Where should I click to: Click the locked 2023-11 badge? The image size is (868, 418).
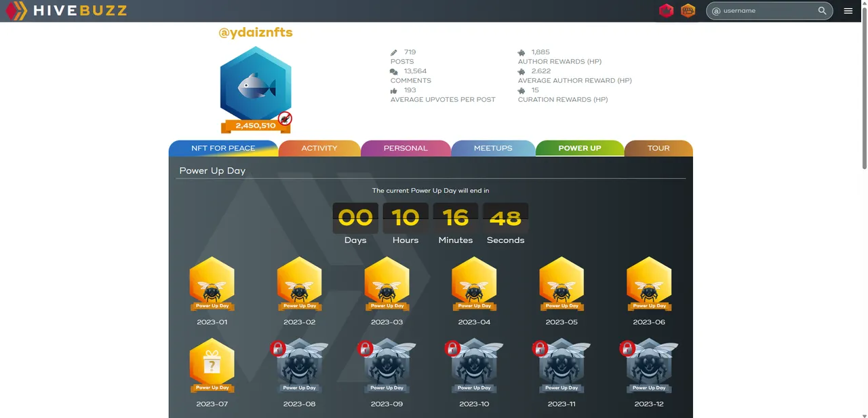(x=561, y=366)
